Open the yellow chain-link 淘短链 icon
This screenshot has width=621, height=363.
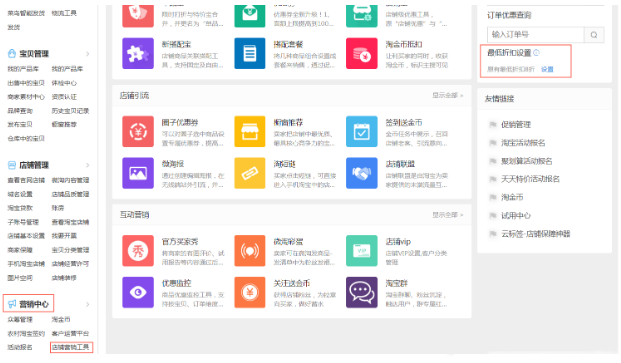pos(250,173)
